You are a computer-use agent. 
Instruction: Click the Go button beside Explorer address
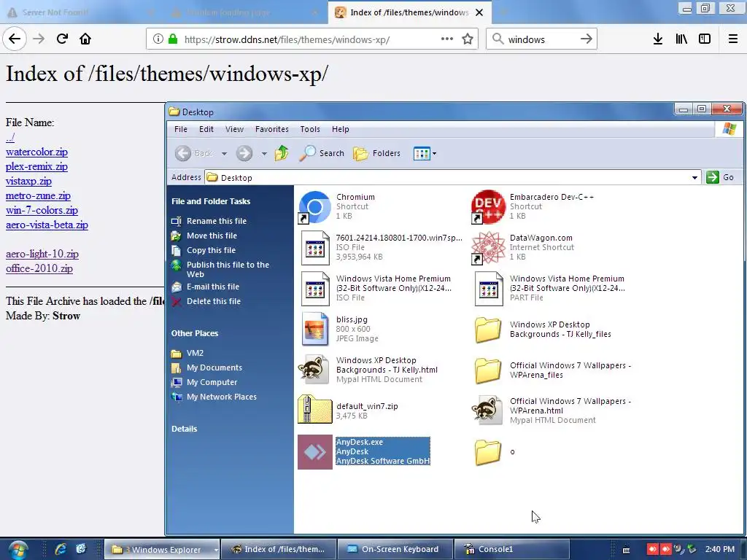point(720,177)
